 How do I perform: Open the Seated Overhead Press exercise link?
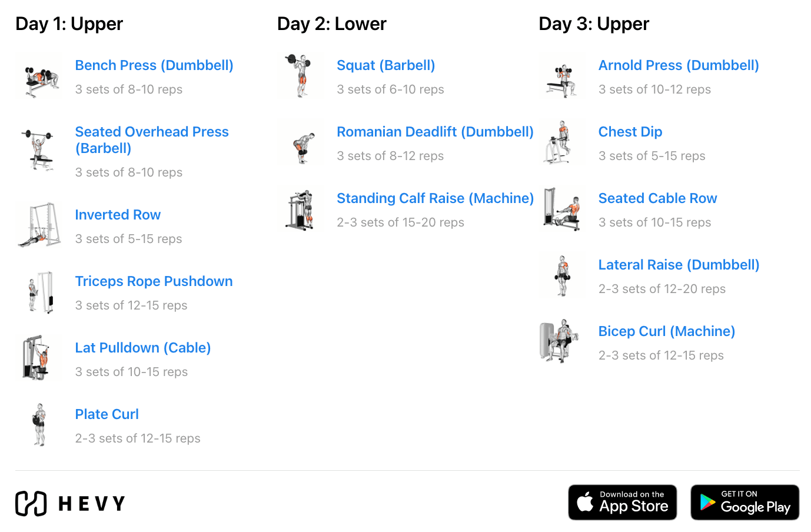(x=151, y=139)
